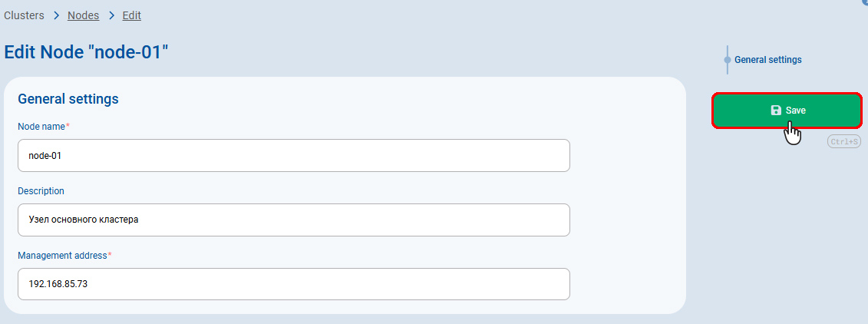Focus the Node name input field
Screen dimensions: 868x324
coord(293,155)
